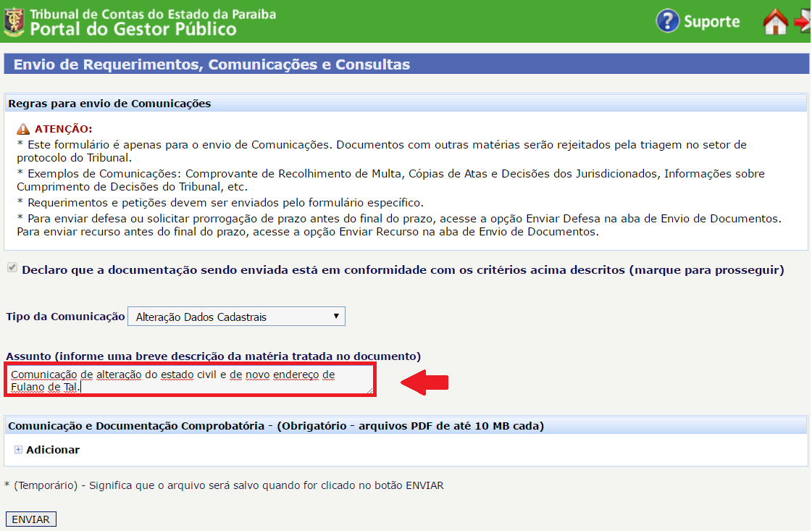Click the 'Regras para envio de Comunicações' header

pos(109,104)
